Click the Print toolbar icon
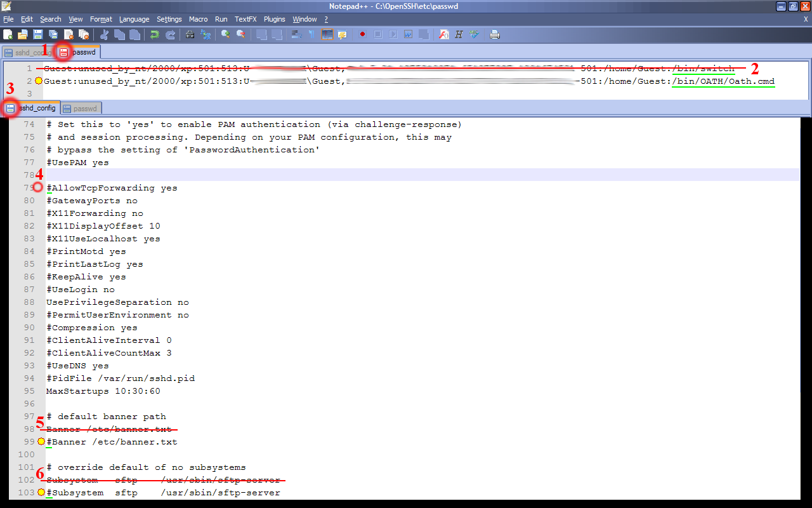This screenshot has height=508, width=812. click(x=495, y=34)
